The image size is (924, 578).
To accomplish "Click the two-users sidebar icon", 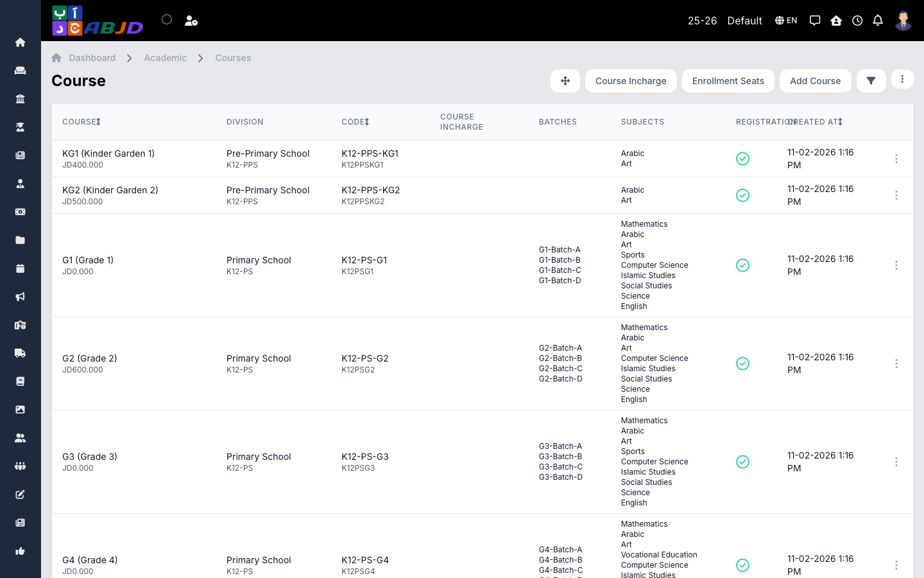I will click(x=20, y=438).
